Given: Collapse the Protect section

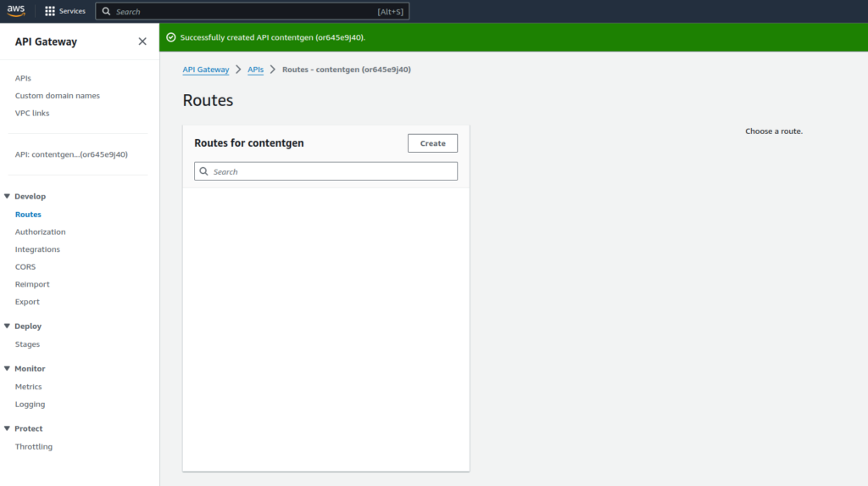Looking at the screenshot, I should click(x=7, y=428).
